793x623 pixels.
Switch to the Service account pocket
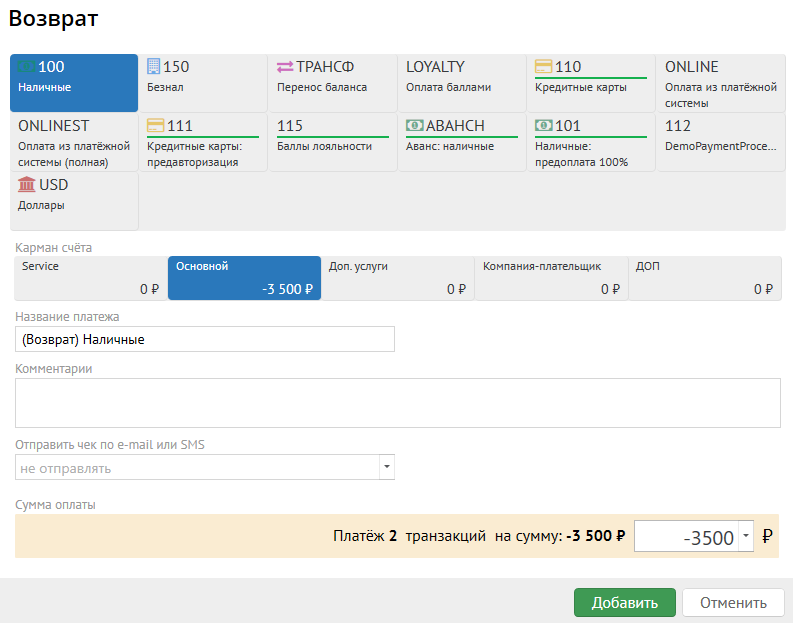pos(90,278)
